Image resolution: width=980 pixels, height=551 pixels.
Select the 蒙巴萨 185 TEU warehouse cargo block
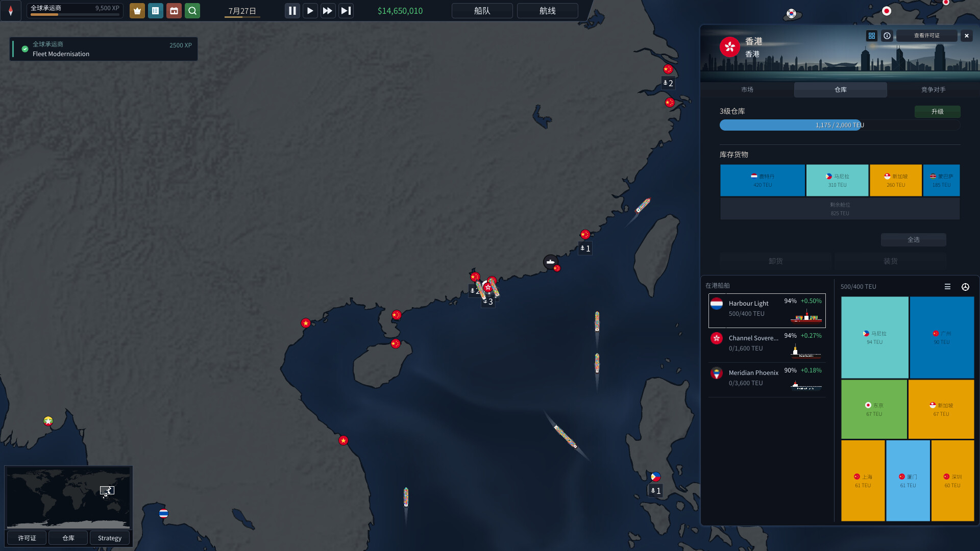coord(941,181)
